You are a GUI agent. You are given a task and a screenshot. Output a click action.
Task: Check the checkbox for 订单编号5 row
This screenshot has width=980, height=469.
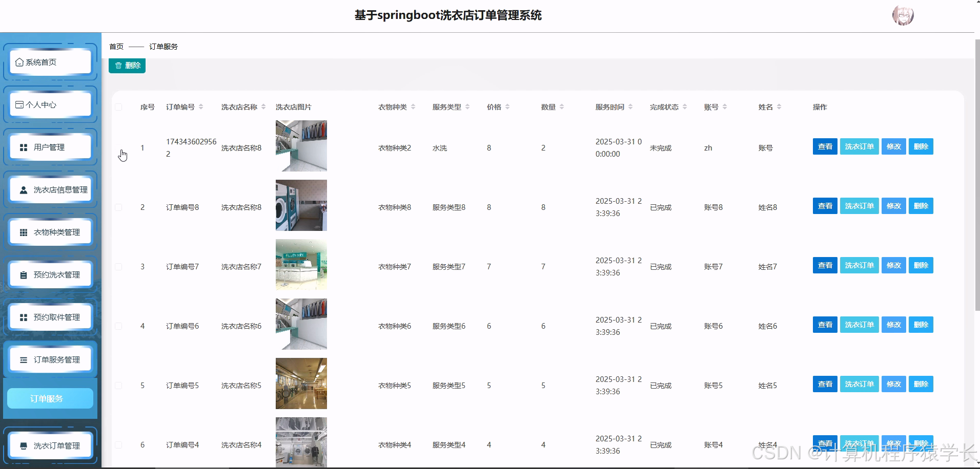(x=118, y=386)
